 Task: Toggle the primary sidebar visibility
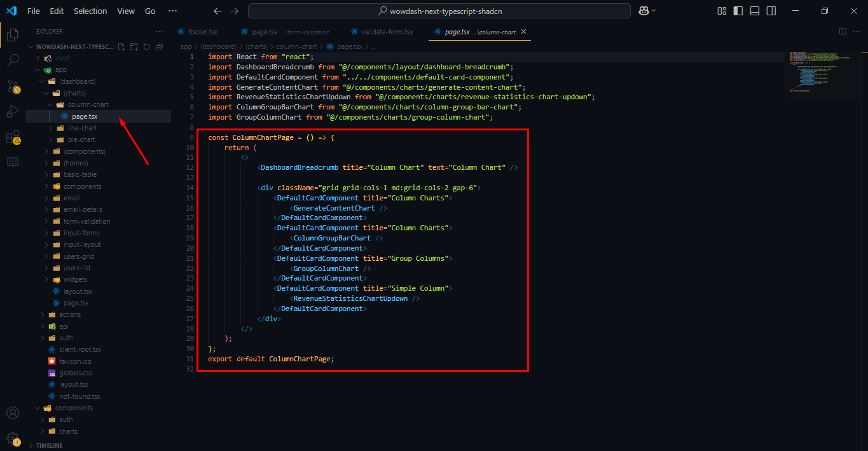738,11
